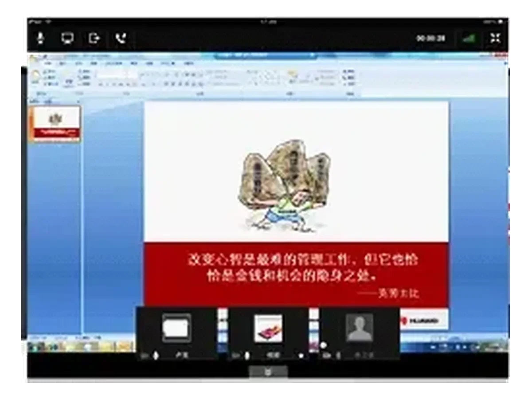
Task: Click the red quote text box on slide
Action: click(296, 274)
